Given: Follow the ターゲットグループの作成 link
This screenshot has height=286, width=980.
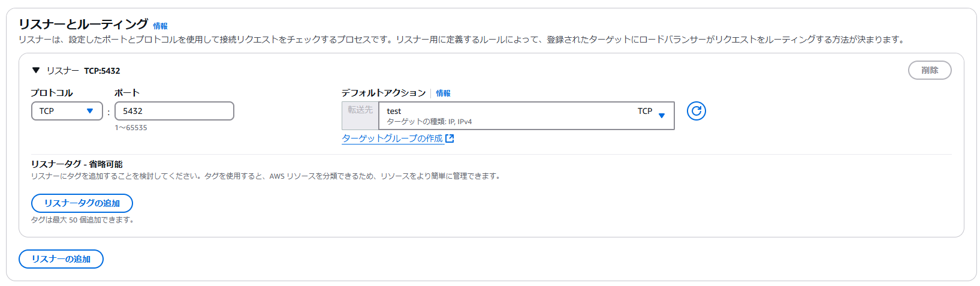Looking at the screenshot, I should [392, 139].
